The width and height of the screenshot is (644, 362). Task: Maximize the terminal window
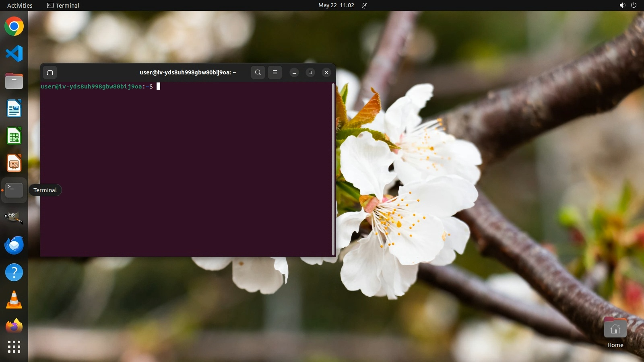click(x=310, y=73)
